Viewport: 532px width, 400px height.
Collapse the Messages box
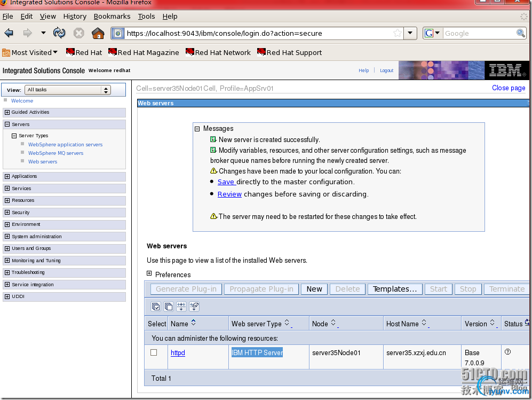pyautogui.click(x=197, y=129)
